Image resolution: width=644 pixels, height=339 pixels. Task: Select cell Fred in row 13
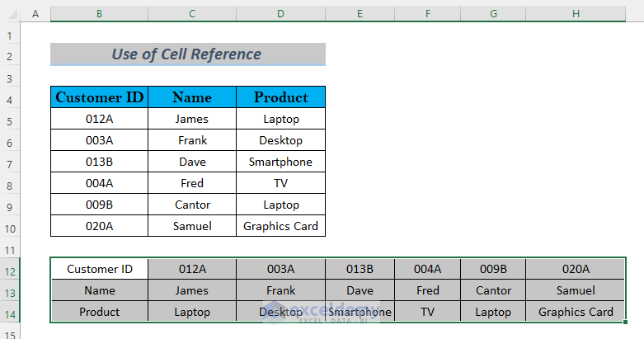(x=428, y=290)
